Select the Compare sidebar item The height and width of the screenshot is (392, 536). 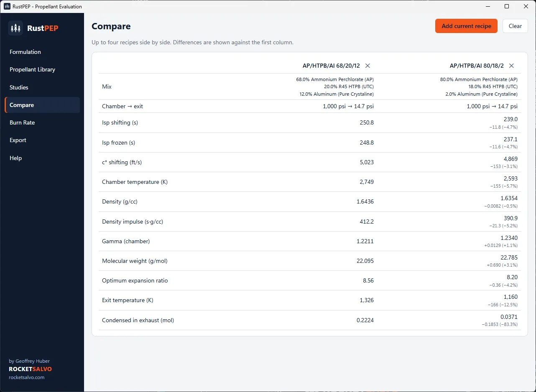42,105
